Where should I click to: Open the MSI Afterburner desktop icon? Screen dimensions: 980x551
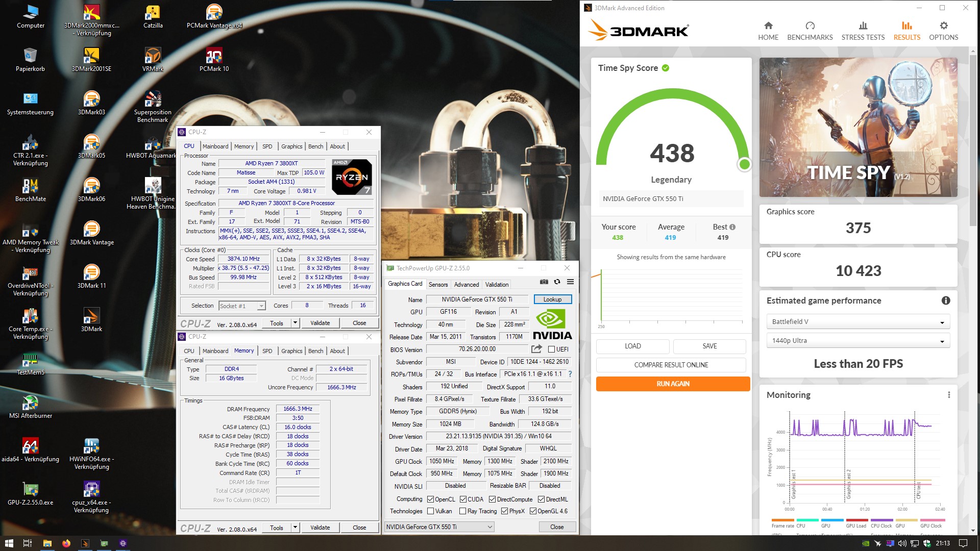[x=31, y=407]
